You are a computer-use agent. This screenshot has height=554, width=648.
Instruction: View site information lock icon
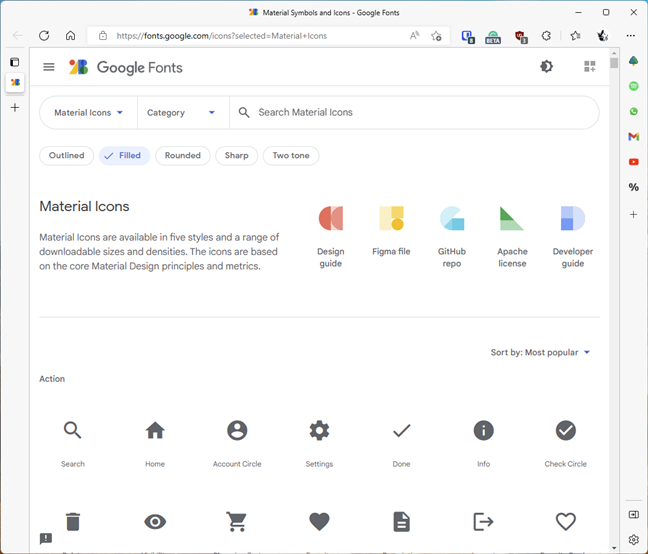click(x=103, y=36)
